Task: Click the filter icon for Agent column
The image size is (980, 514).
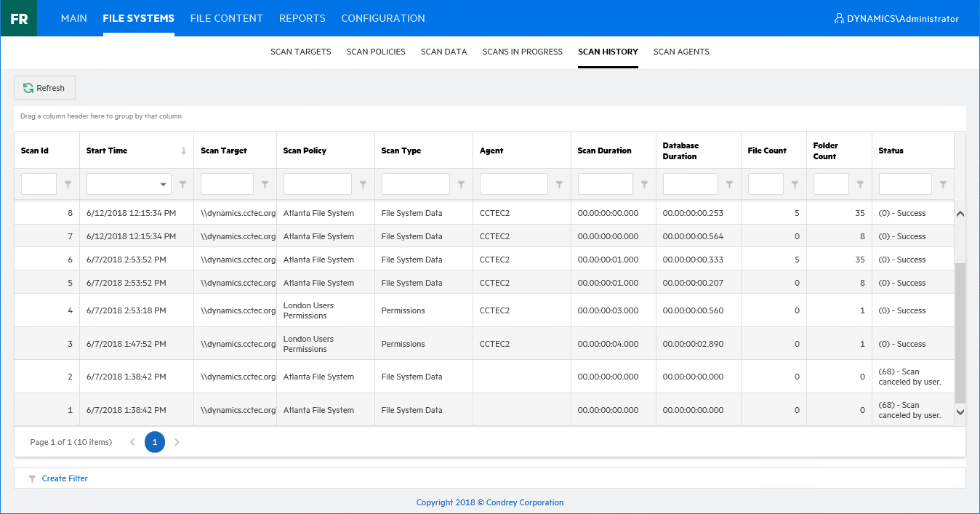Action: (559, 185)
